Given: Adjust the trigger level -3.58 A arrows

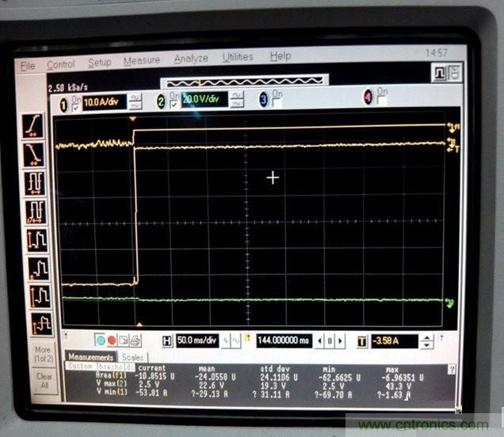Looking at the screenshot, I should pyautogui.click(x=426, y=341).
